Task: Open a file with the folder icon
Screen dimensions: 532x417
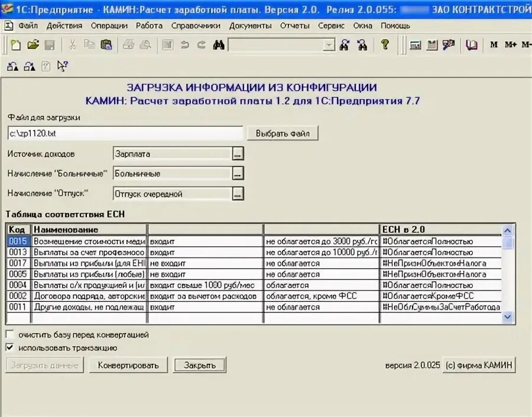Action: (x=33, y=44)
